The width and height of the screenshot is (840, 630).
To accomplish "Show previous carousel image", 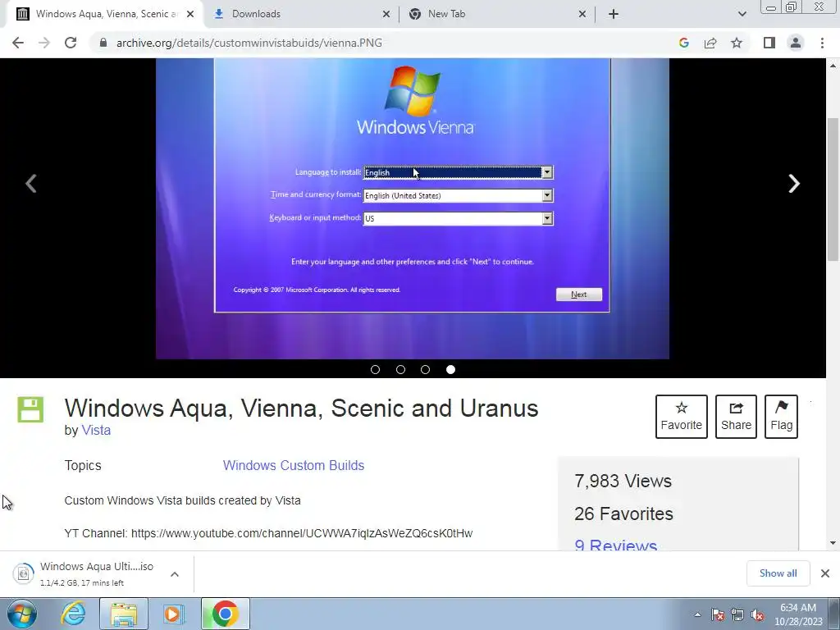I will (x=31, y=184).
